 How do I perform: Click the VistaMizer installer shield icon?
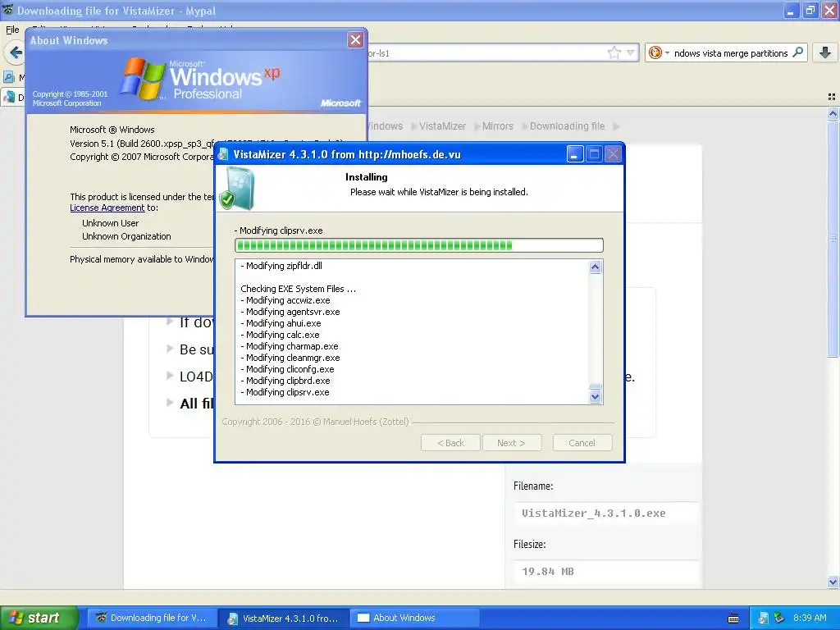(239, 188)
